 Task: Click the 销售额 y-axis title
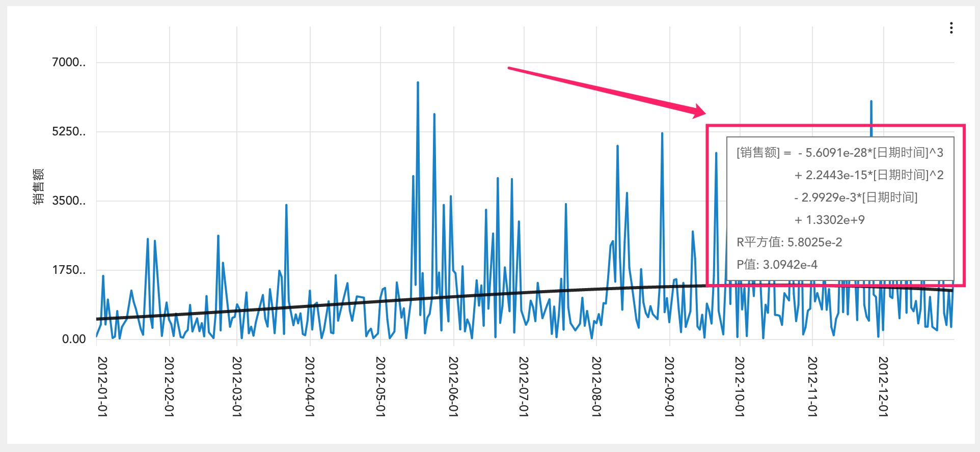pos(38,186)
